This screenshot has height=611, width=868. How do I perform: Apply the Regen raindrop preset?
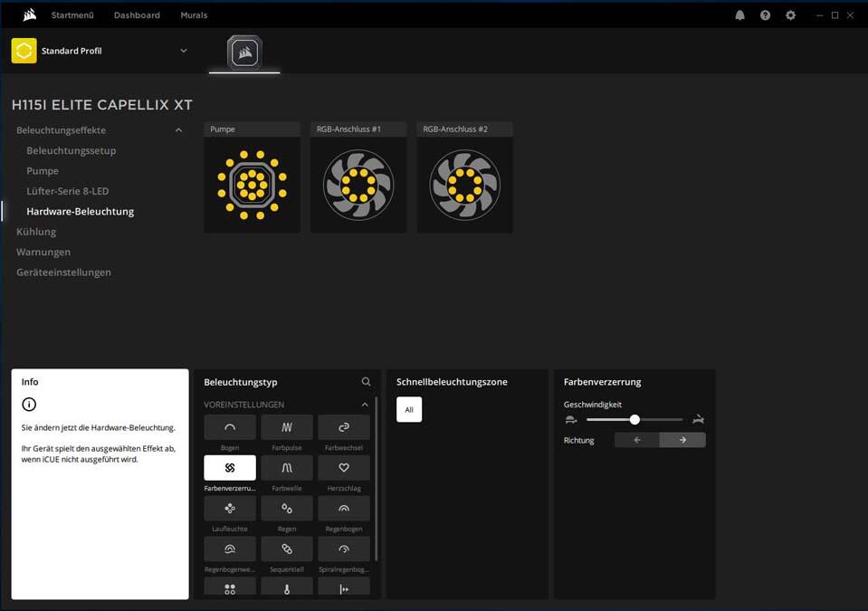[287, 508]
